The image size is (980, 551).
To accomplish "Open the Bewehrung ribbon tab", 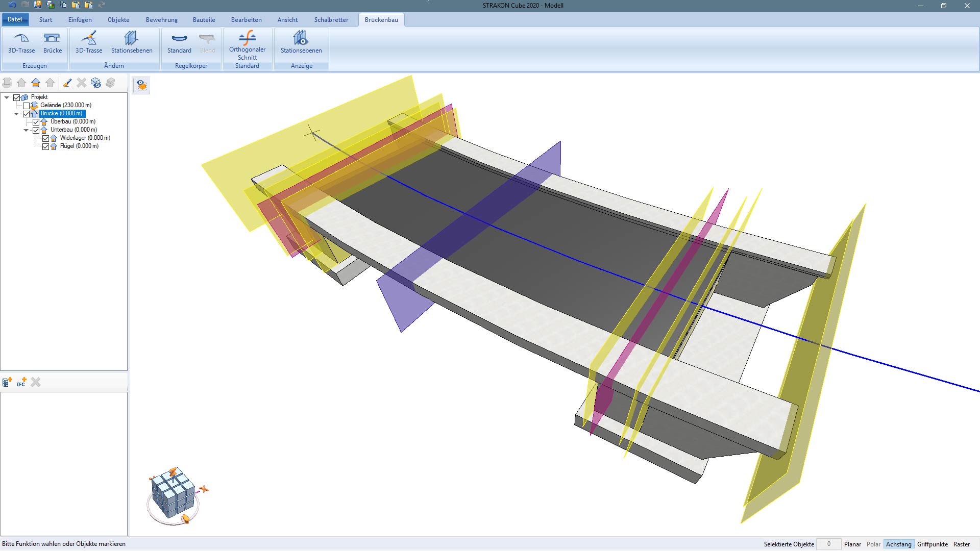I will coord(162,19).
